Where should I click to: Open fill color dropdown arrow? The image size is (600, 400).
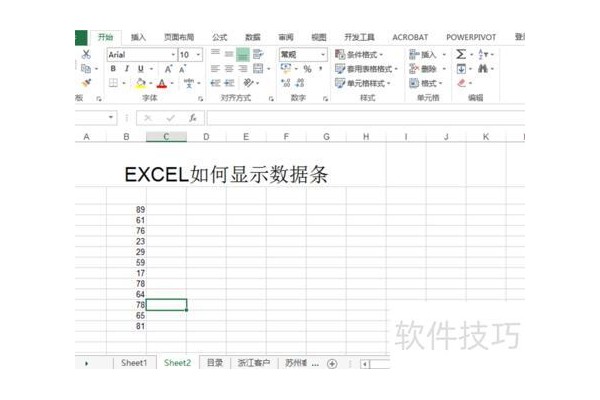pos(151,83)
